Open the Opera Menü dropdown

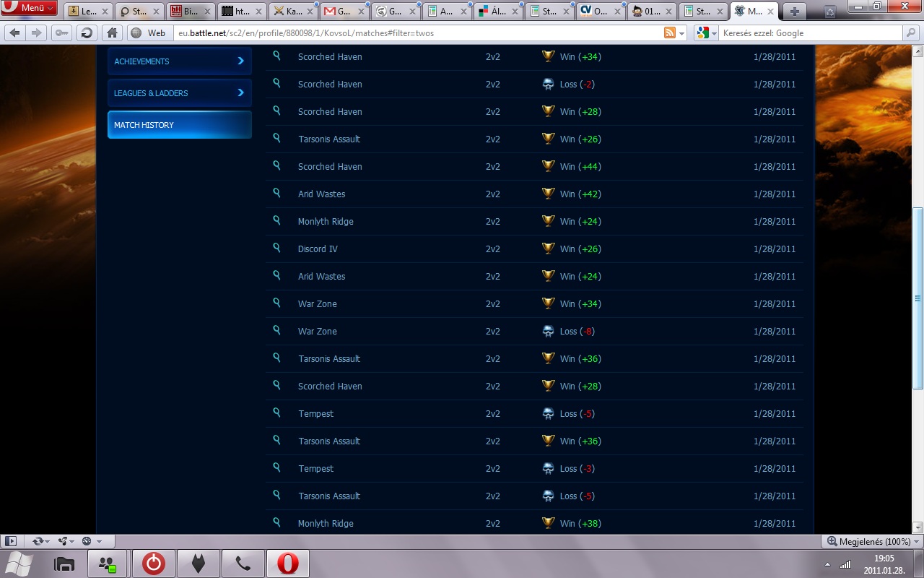click(30, 9)
